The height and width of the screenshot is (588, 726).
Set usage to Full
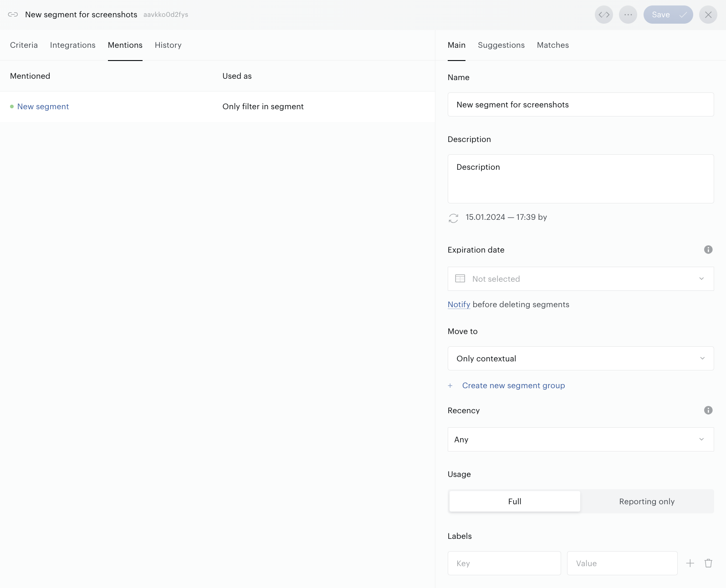pyautogui.click(x=515, y=501)
